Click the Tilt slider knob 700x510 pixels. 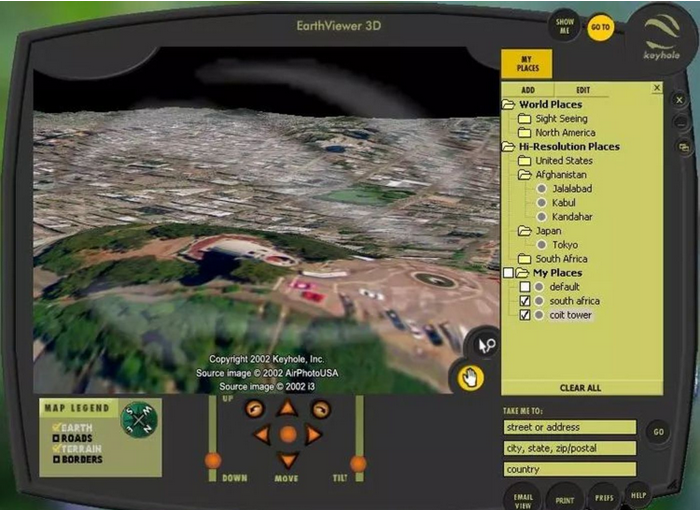(358, 464)
